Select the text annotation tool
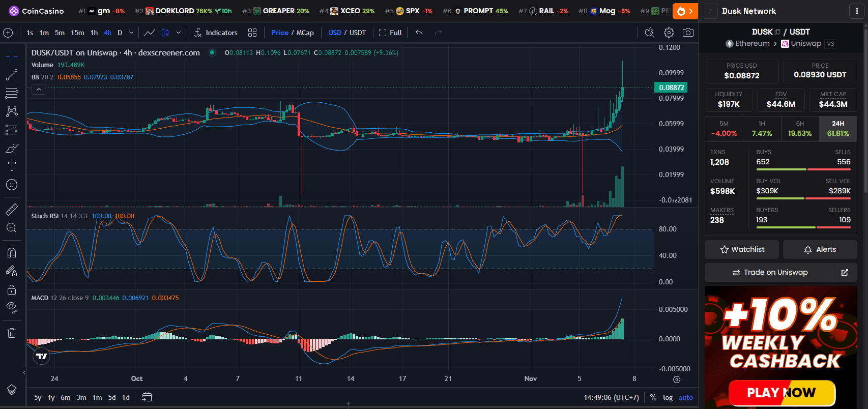The width and height of the screenshot is (868, 409). coord(11,166)
